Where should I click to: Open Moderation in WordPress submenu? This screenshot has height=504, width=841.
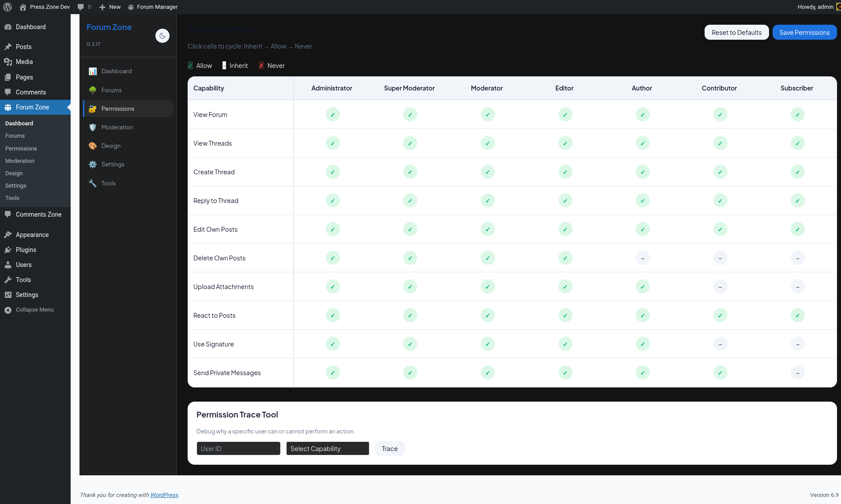coord(20,161)
